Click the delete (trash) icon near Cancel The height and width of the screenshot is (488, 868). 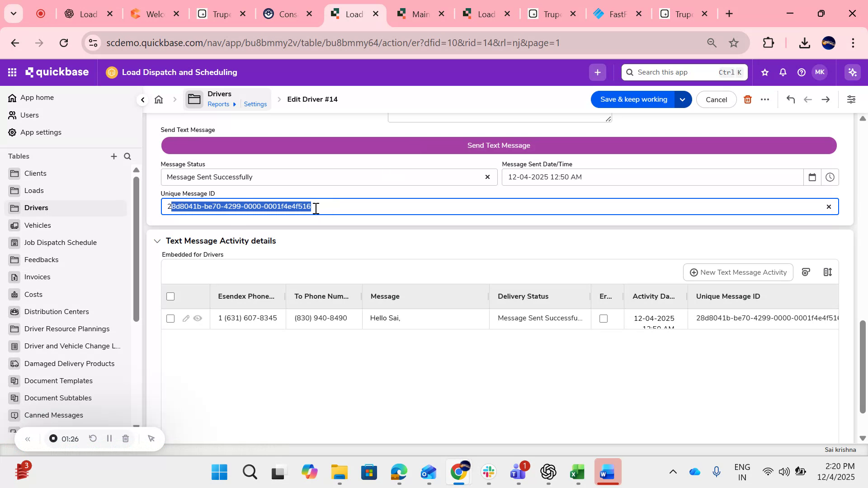[x=748, y=99]
